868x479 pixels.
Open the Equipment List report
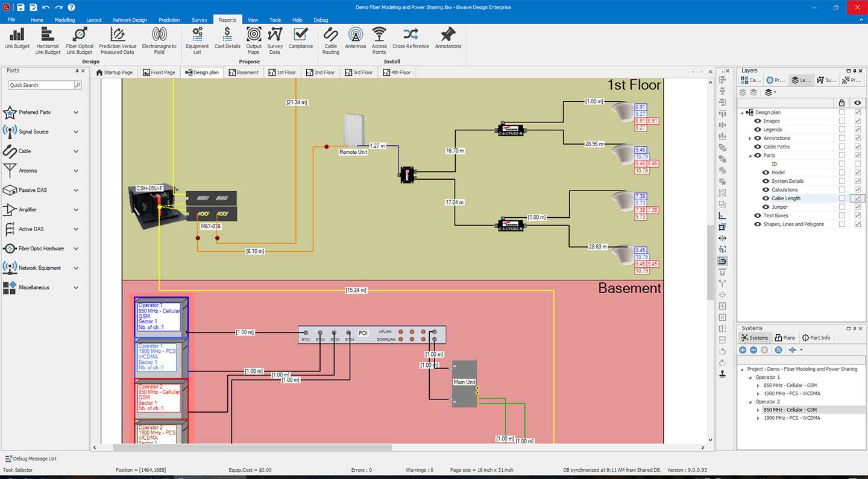point(197,41)
